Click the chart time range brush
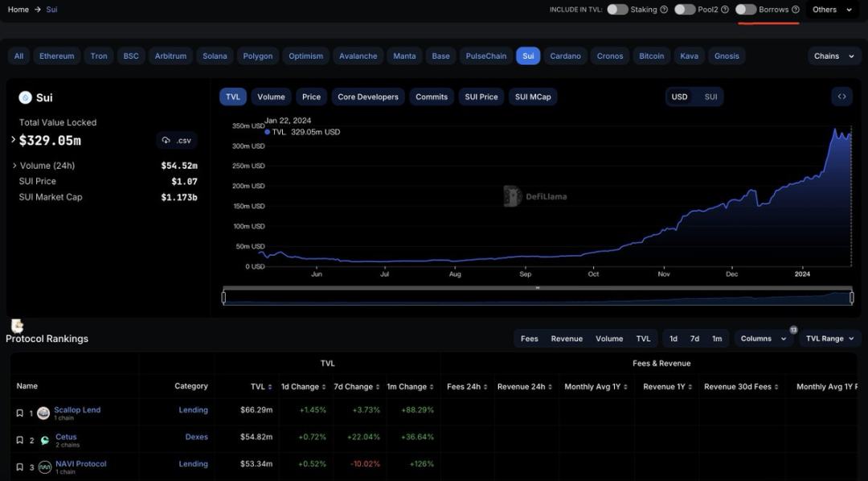The height and width of the screenshot is (481, 868). pos(538,298)
